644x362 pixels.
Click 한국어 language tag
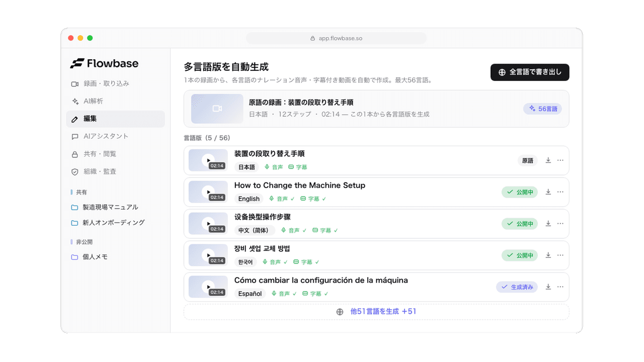click(246, 262)
